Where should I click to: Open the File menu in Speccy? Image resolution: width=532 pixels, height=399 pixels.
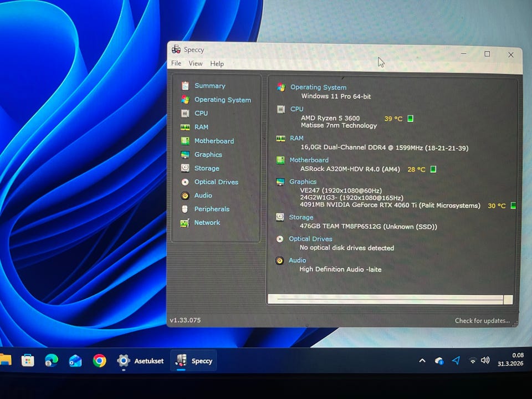point(176,63)
